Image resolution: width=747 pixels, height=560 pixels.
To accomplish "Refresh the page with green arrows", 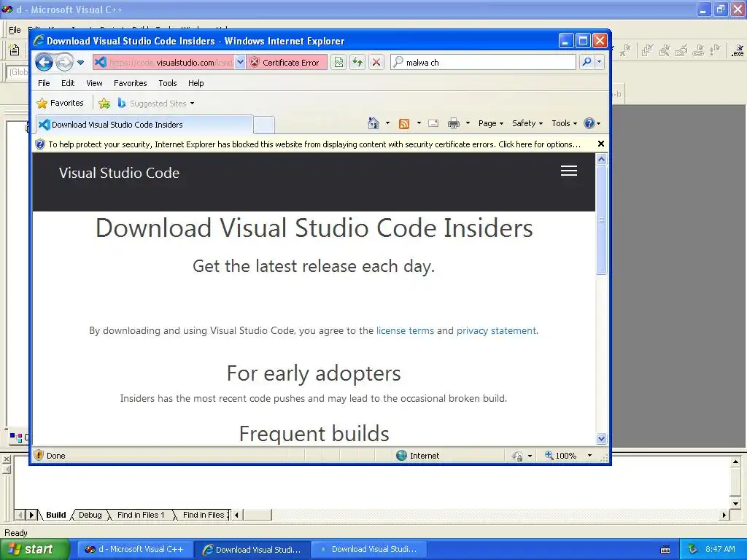I will (357, 63).
